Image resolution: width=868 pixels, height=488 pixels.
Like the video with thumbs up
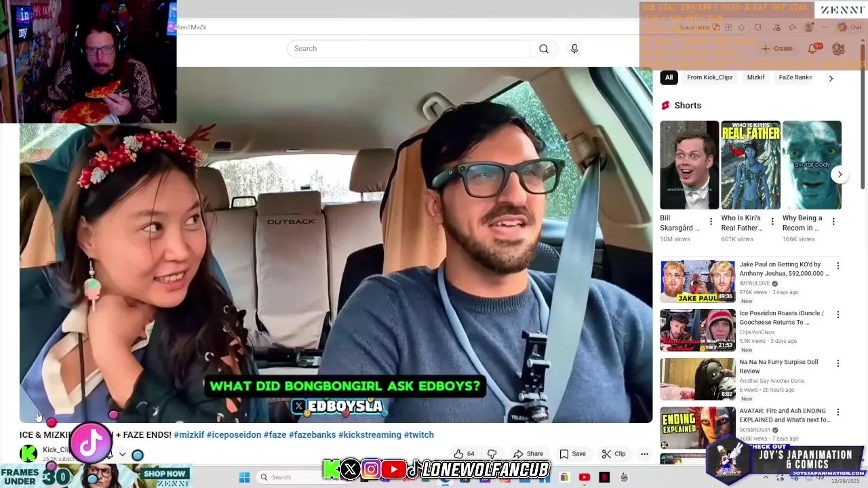click(465, 454)
